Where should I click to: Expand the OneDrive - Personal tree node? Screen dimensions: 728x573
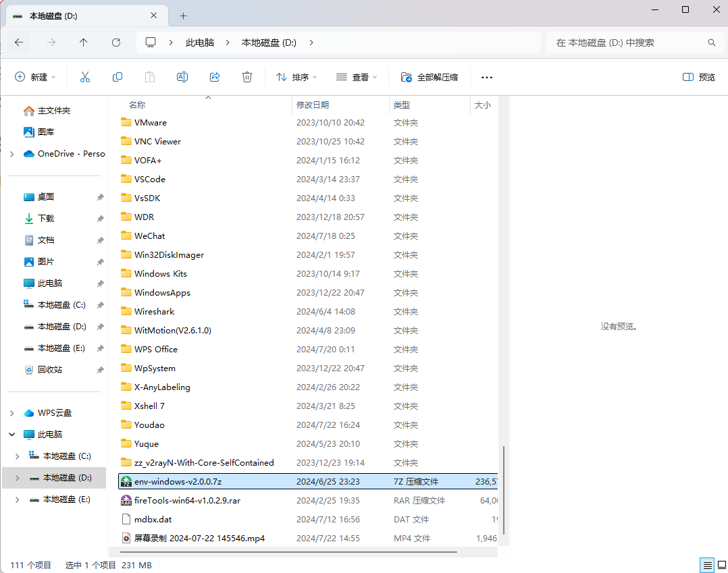coord(12,154)
